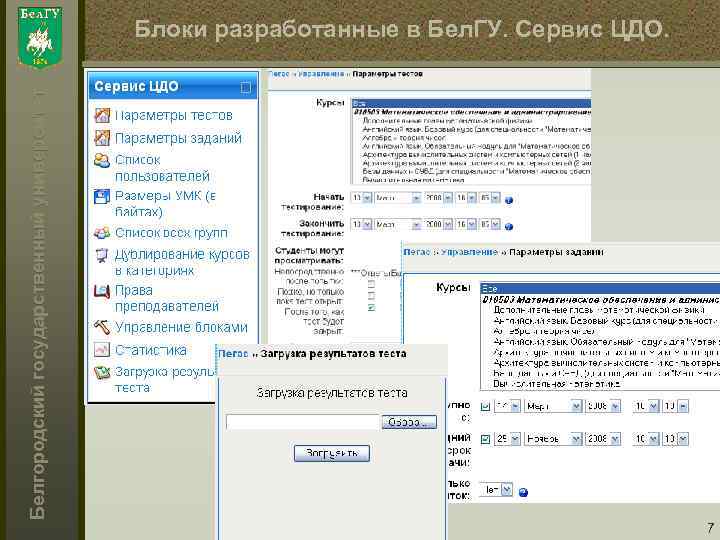Click Пегас breadcrumb in Загрузка результатов window

click(x=233, y=354)
